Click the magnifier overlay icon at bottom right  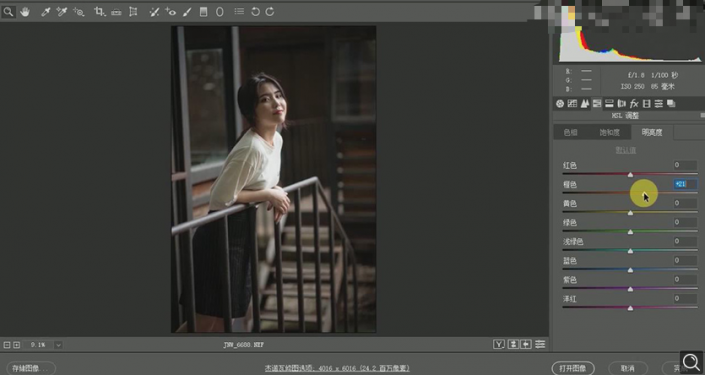coord(692,362)
